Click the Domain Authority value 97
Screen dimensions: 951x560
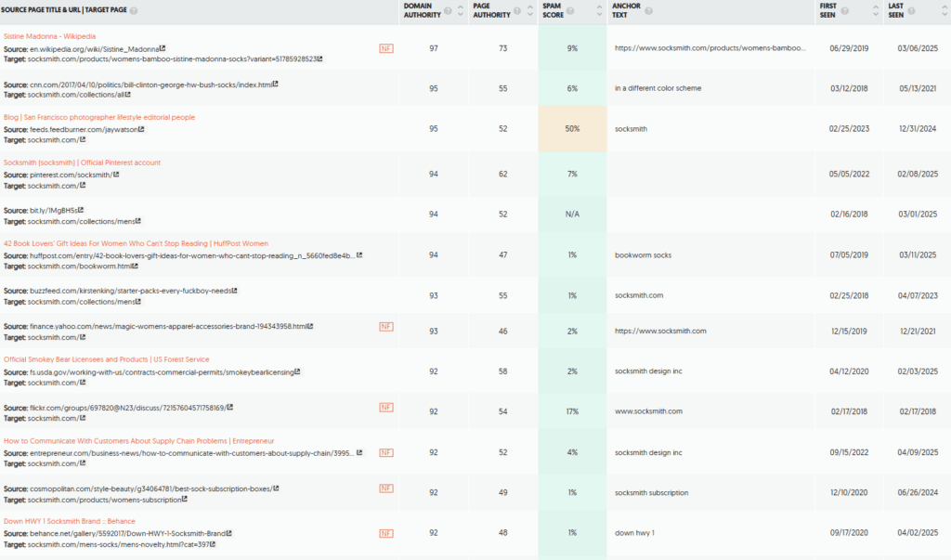tap(434, 48)
